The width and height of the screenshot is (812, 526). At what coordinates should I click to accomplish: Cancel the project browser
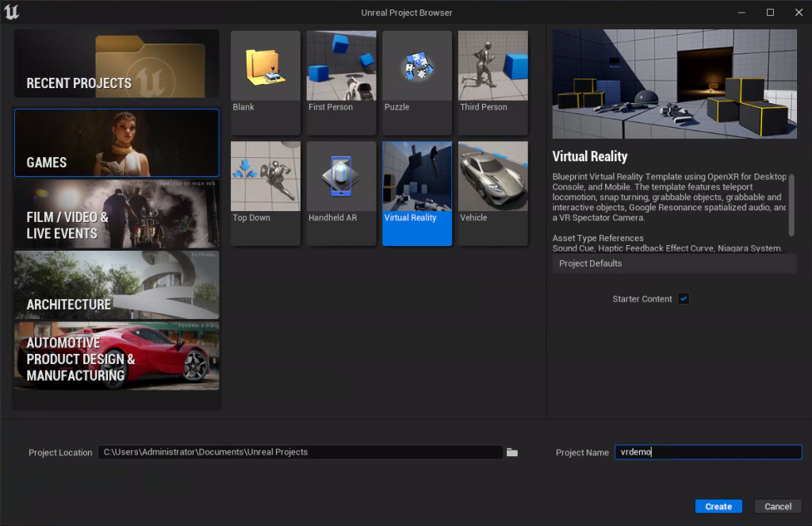click(x=778, y=506)
